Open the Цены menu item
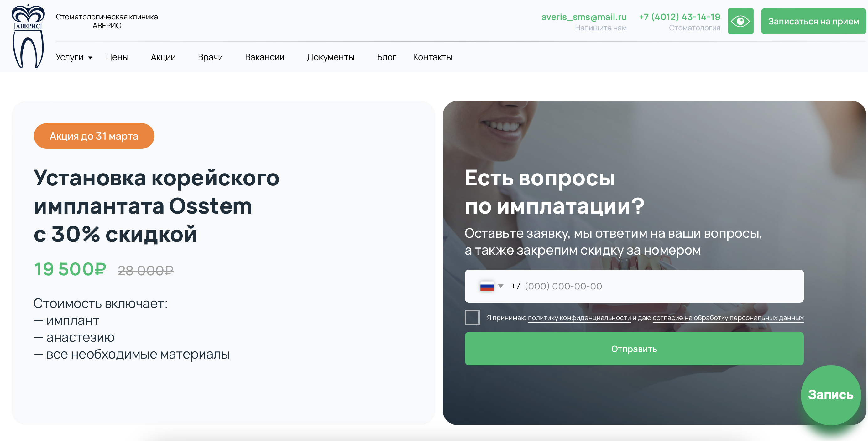The image size is (868, 441). click(x=117, y=57)
